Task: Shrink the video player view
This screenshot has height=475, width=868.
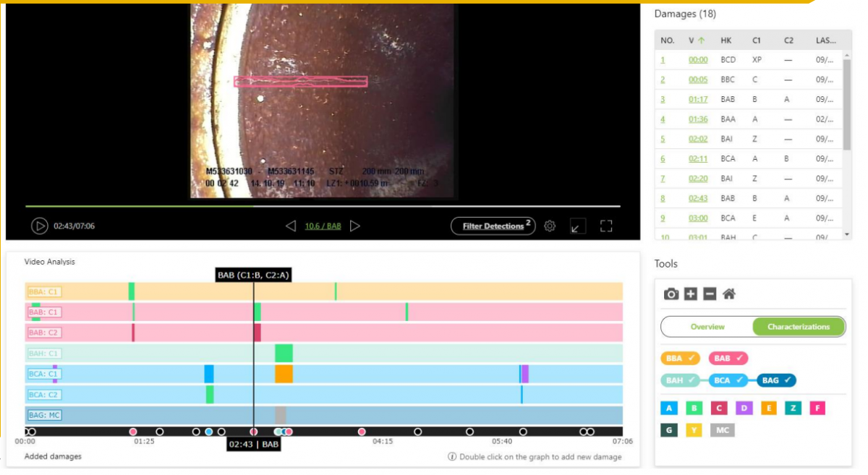Action: 576,226
